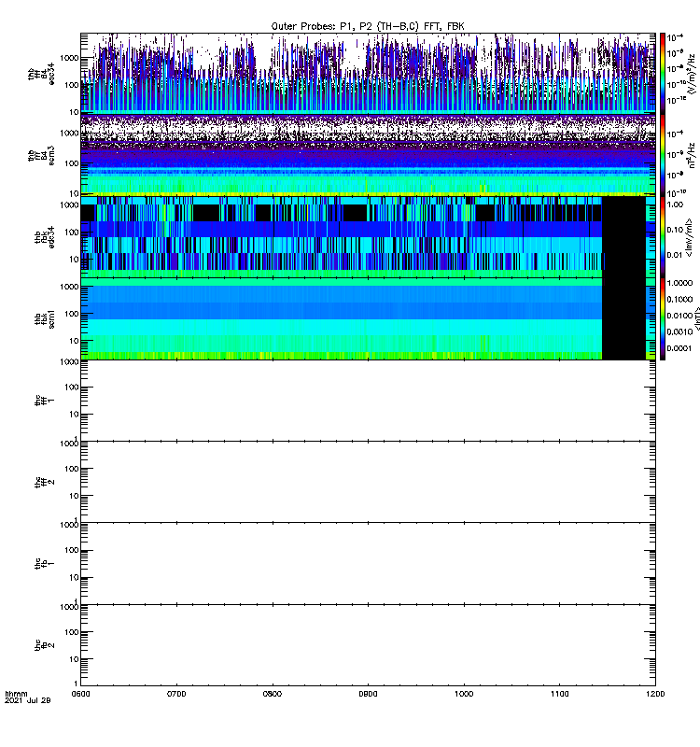Image resolution: width=700 pixels, height=747 pixels.
Task: Click the black data gap in fbk edc34 panel
Action: tap(625, 236)
